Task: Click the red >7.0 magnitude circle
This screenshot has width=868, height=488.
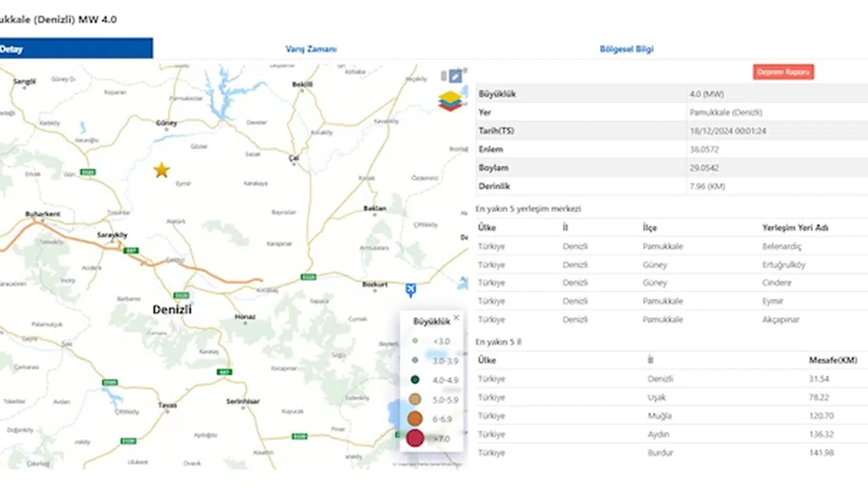Action: pyautogui.click(x=415, y=439)
